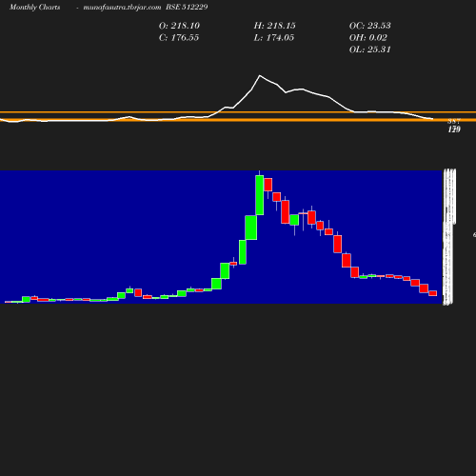Click the 'Monthly Charts' title text
The height and width of the screenshot is (476, 476).
(35, 7)
